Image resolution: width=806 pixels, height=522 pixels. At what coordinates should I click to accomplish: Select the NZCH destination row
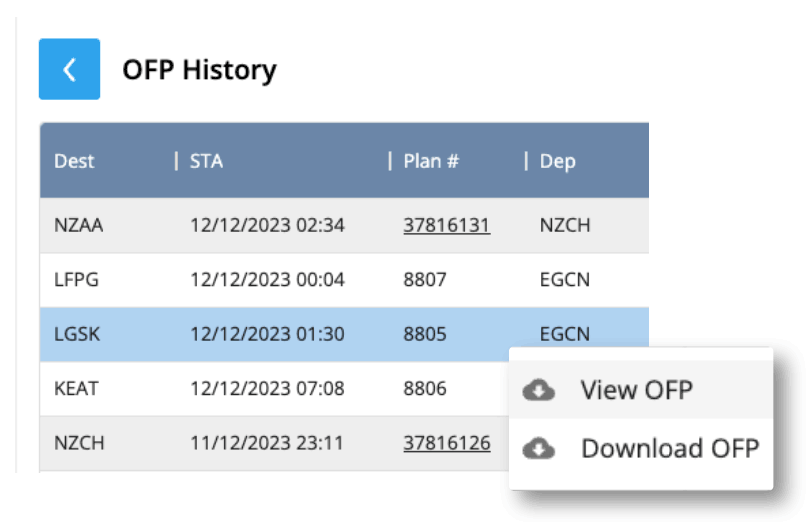tap(79, 442)
